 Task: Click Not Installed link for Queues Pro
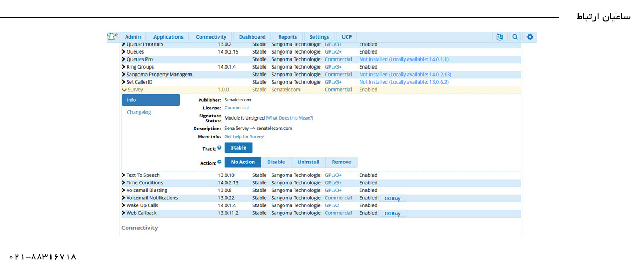tap(404, 59)
